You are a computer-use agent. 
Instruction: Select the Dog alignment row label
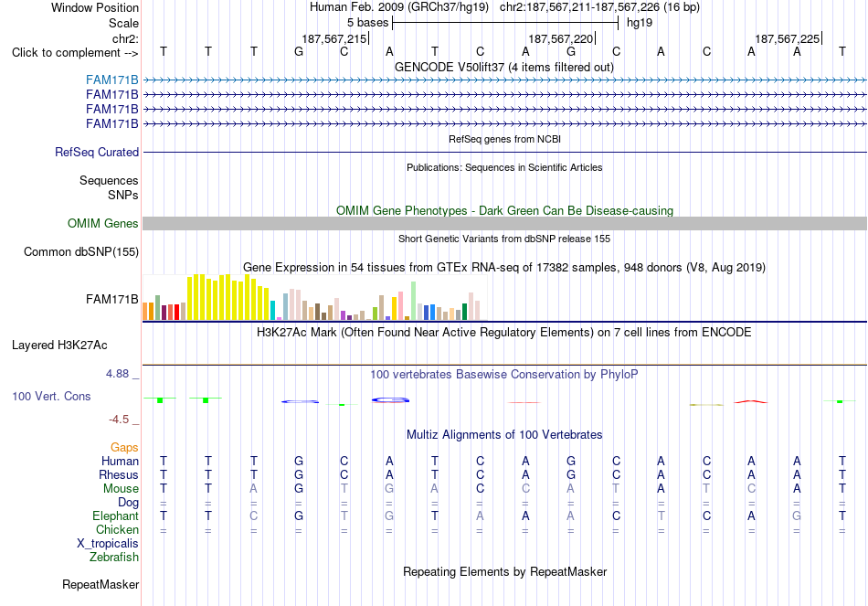[128, 503]
